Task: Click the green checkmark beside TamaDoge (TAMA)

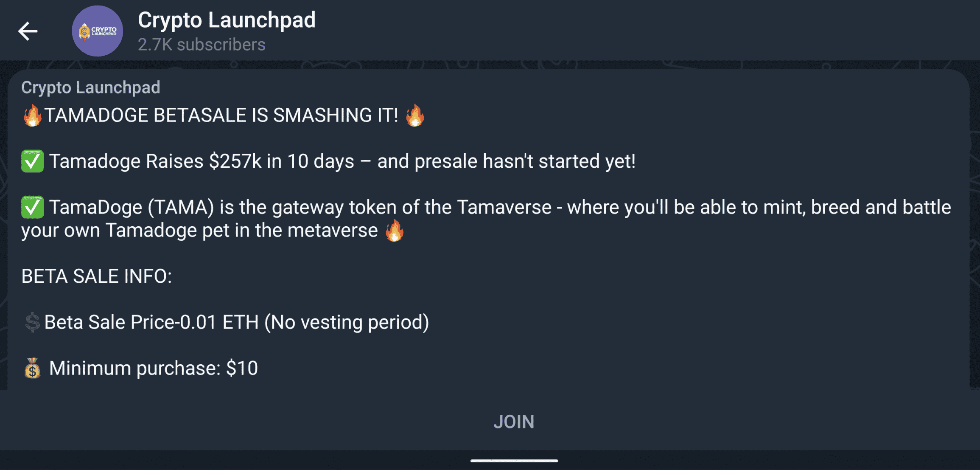Action: click(32, 207)
